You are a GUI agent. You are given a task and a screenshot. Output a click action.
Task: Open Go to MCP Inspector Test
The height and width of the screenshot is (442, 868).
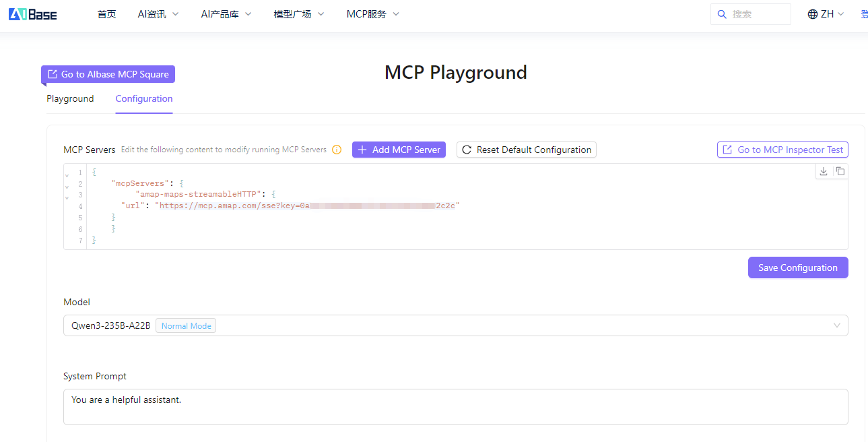tap(782, 150)
